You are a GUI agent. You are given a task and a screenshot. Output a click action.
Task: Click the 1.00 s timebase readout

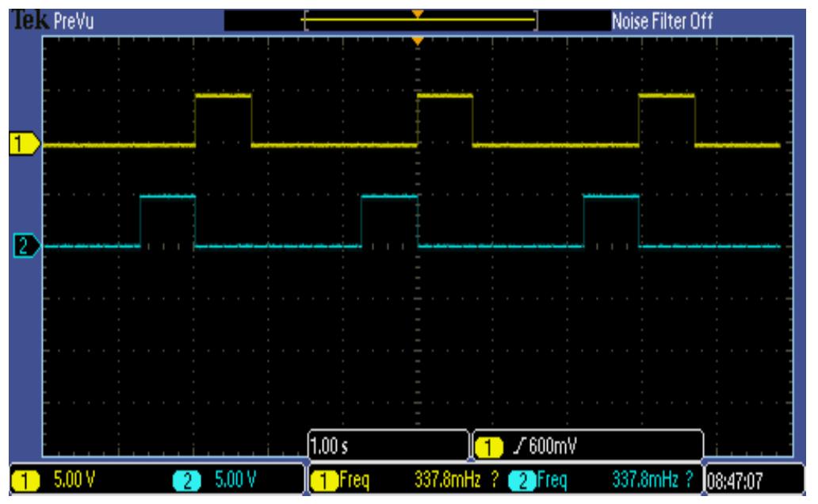329,447
